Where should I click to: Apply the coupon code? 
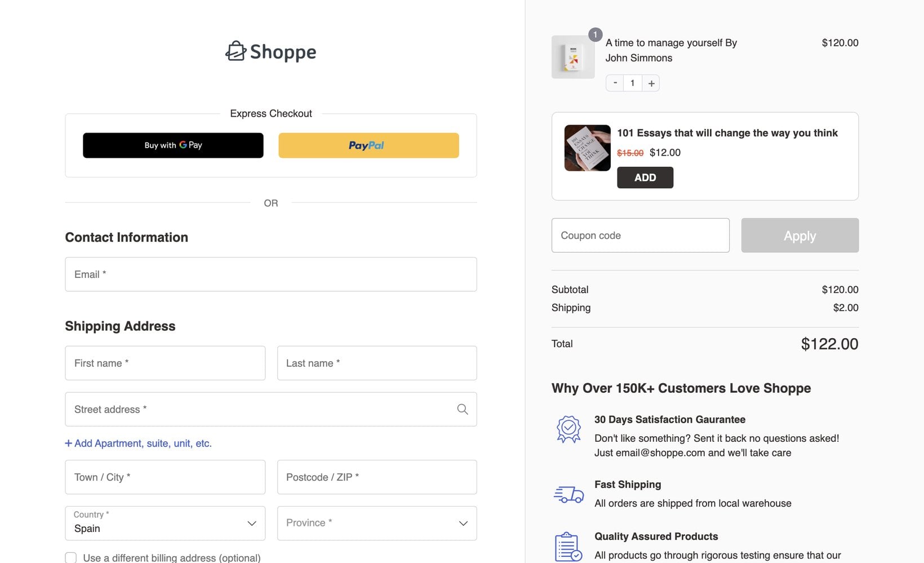click(799, 236)
